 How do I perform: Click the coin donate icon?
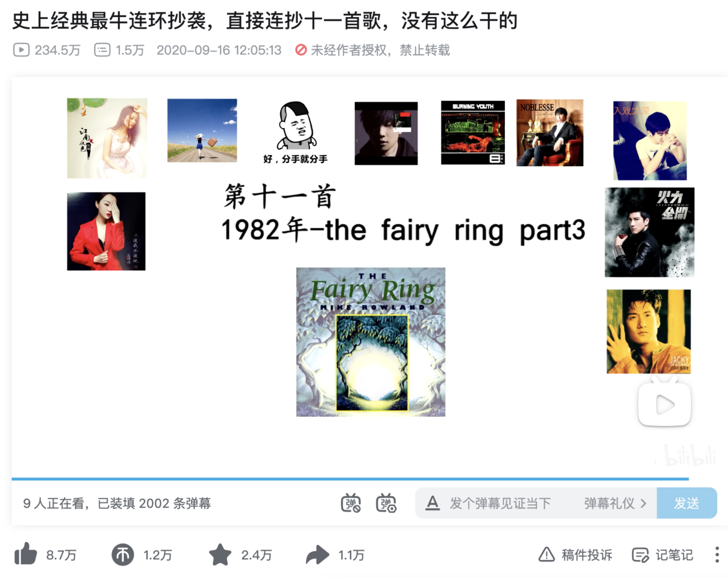pos(123,555)
